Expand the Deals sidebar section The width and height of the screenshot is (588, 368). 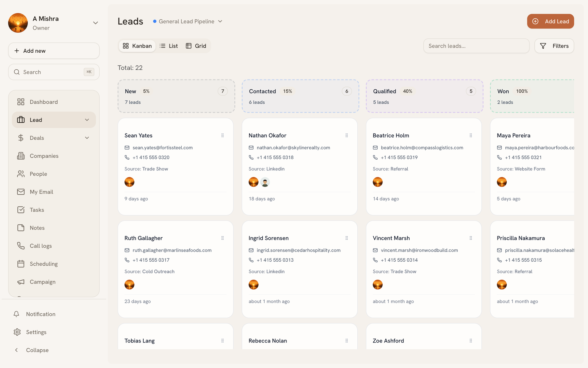pyautogui.click(x=87, y=138)
